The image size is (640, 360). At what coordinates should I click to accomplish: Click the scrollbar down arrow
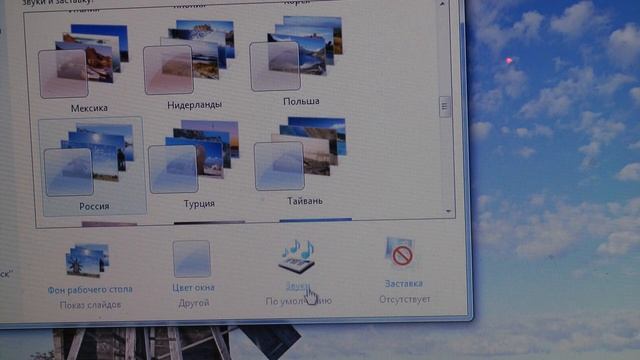448,211
